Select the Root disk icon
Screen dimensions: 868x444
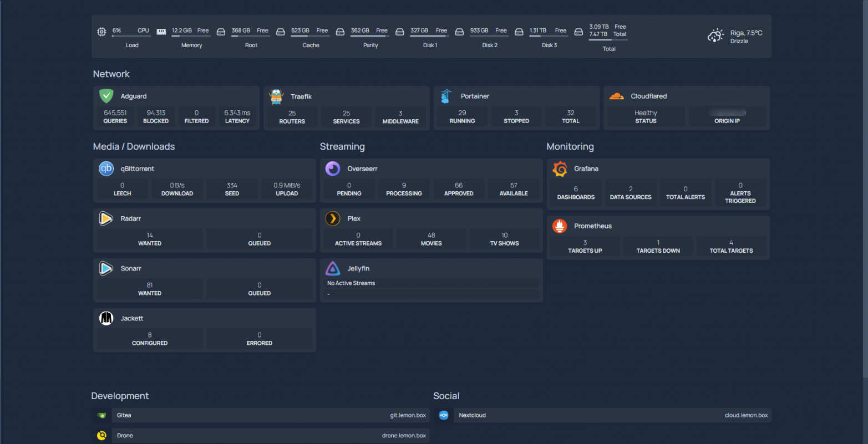tap(221, 32)
